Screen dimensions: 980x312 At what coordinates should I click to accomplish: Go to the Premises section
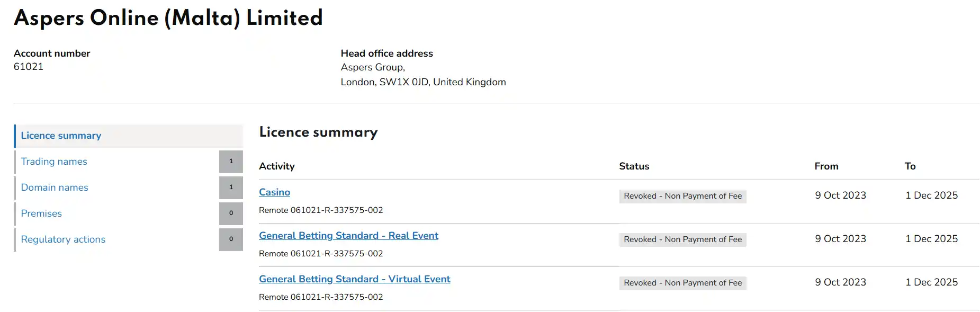[x=41, y=213]
